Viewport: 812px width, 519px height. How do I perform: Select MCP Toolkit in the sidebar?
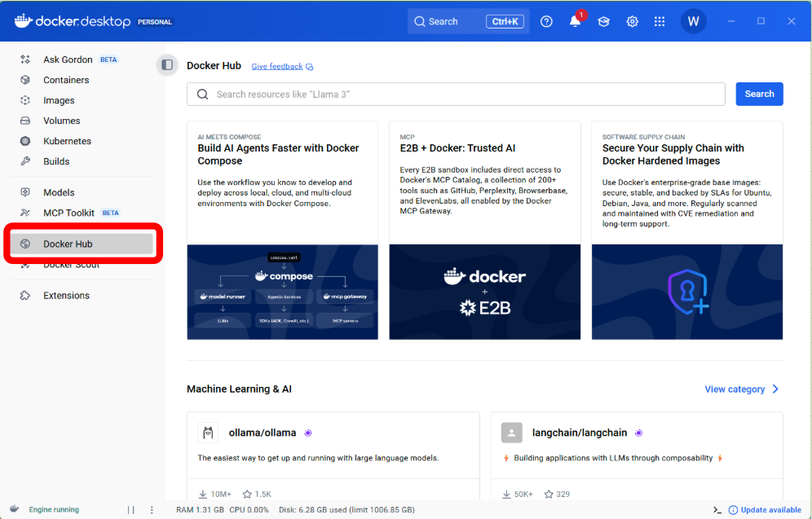68,213
